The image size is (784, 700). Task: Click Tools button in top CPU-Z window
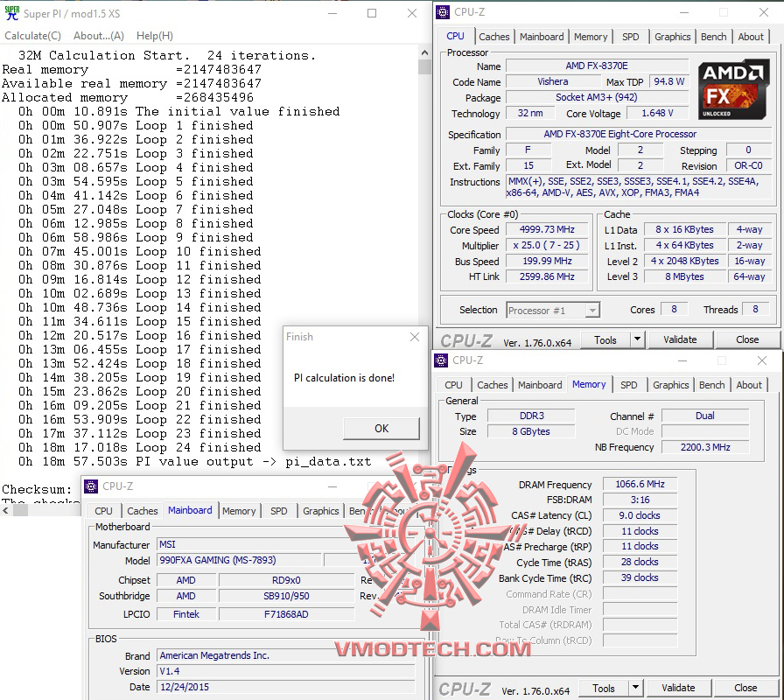click(x=605, y=340)
